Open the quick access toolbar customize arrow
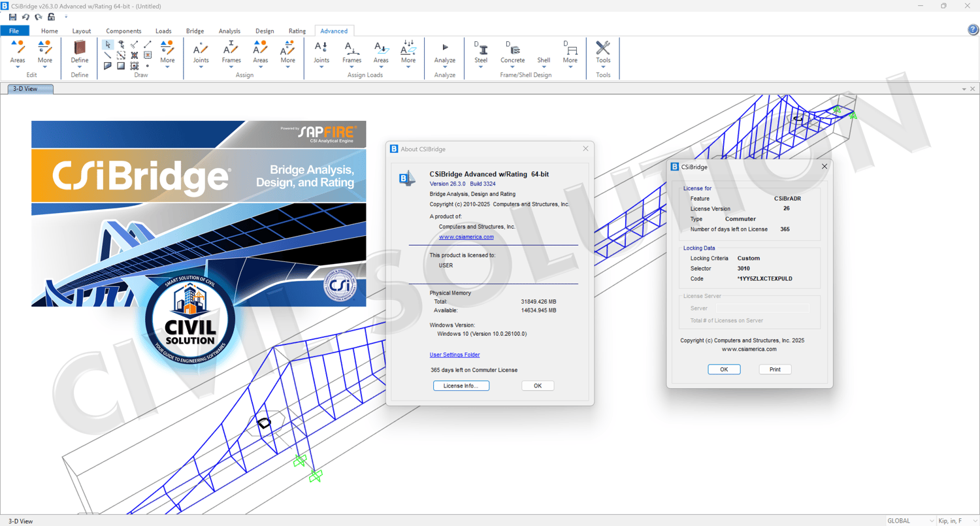The image size is (980, 526). click(66, 17)
